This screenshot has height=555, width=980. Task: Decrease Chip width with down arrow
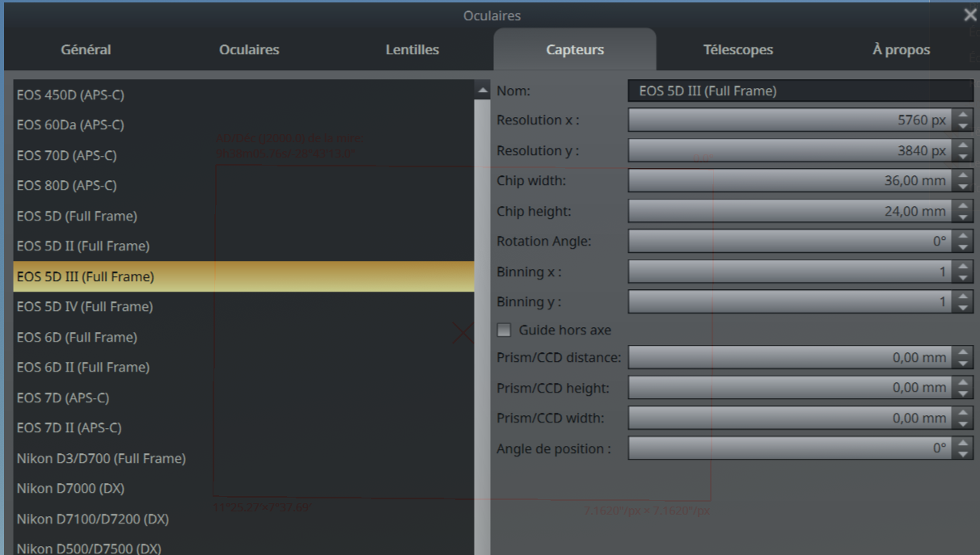coord(962,186)
